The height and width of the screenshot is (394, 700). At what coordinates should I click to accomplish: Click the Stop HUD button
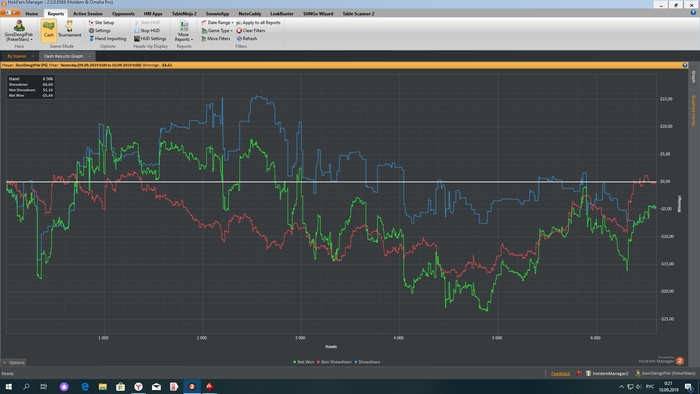(x=147, y=30)
